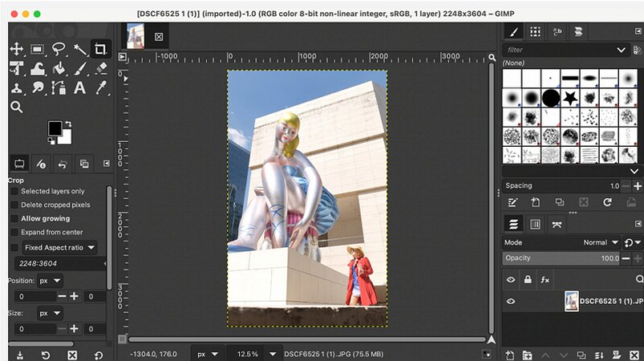Select the Paths tool

pos(59,87)
